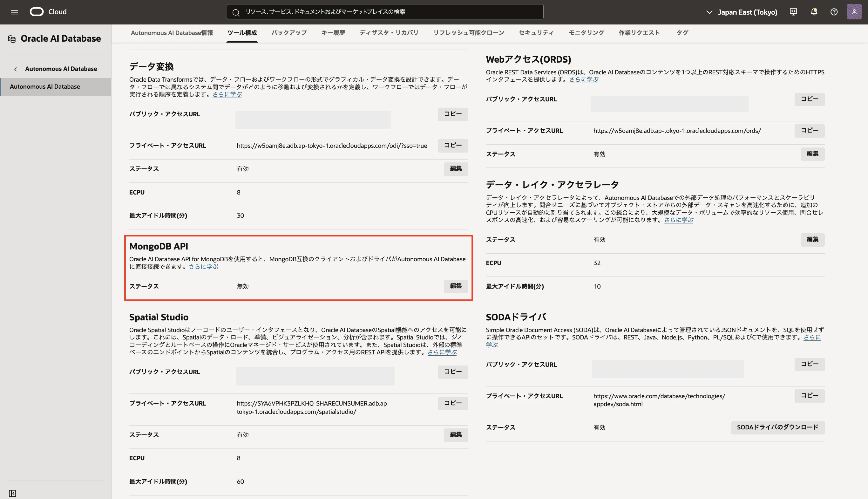Viewport: 868px width, 499px height.
Task: Open the user profile avatar
Action: point(854,12)
